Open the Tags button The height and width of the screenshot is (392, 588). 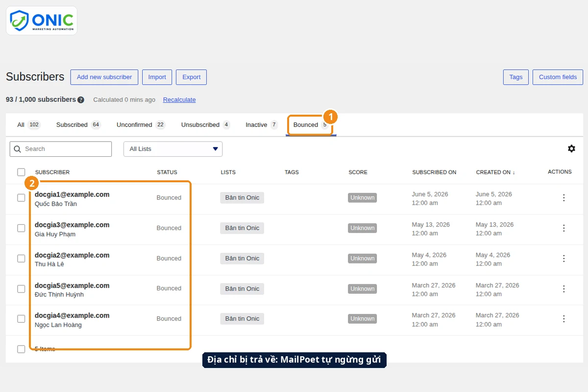[x=516, y=77]
